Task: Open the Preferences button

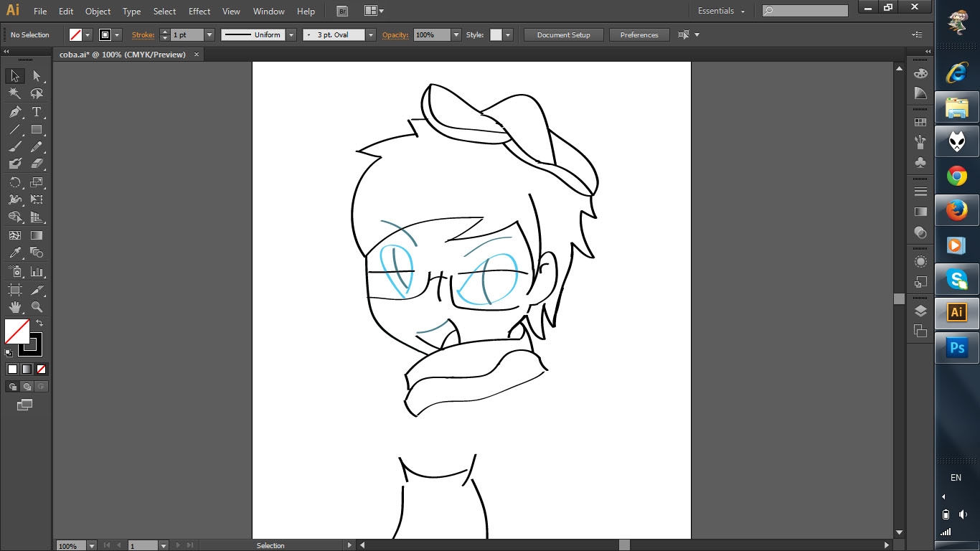Action: coord(639,34)
